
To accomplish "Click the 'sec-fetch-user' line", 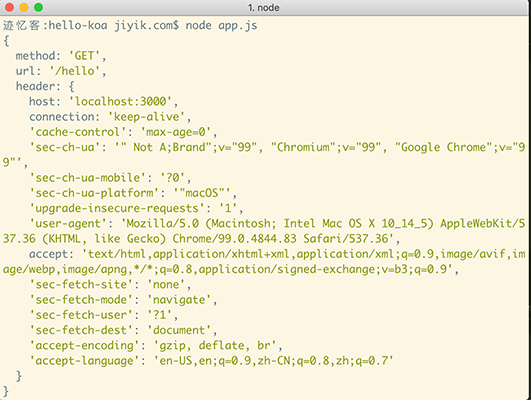I will point(104,315).
